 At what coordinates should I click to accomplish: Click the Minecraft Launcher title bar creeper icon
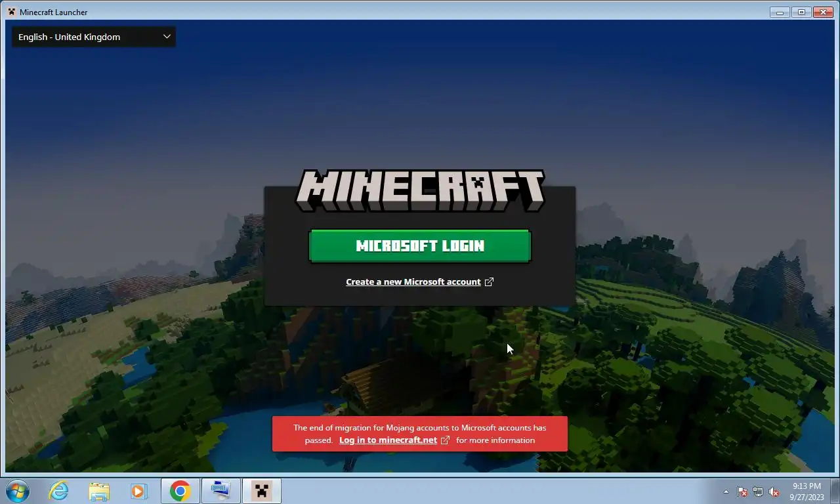tap(12, 12)
